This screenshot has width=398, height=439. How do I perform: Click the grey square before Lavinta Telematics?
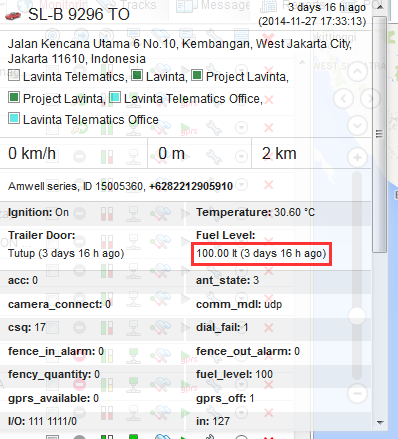(14, 75)
